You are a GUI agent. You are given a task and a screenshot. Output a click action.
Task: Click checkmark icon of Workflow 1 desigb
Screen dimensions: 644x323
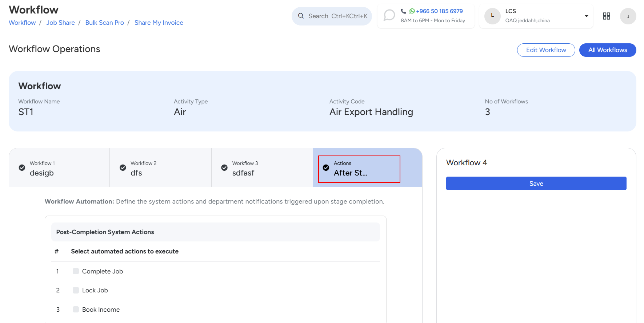(x=22, y=168)
